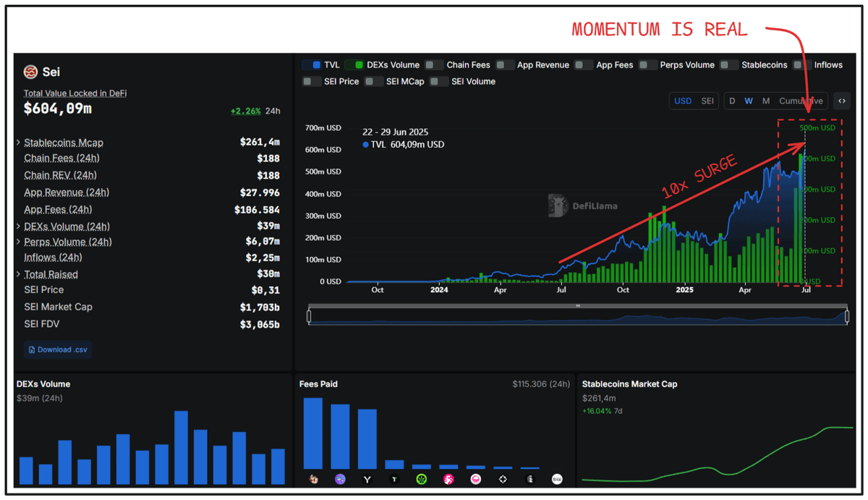868x500 pixels.
Task: Switch chart currency to USD
Action: point(683,101)
